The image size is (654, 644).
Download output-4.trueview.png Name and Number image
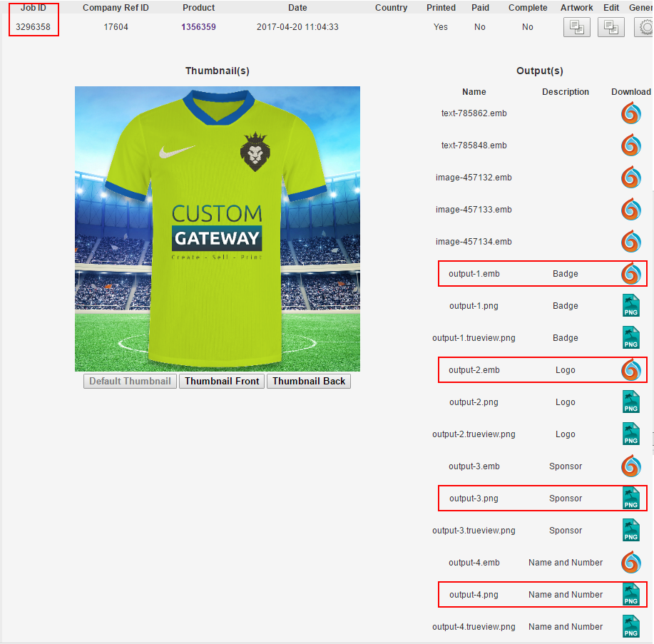pyautogui.click(x=630, y=627)
